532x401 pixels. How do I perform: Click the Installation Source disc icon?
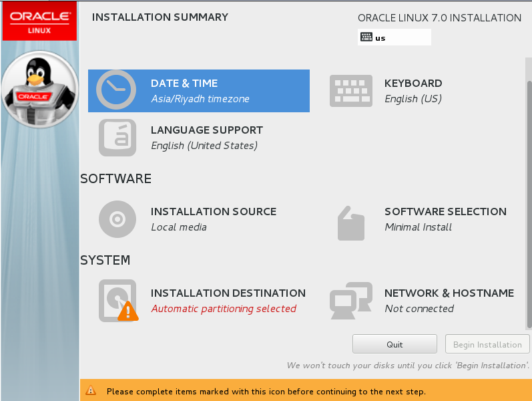tap(117, 219)
